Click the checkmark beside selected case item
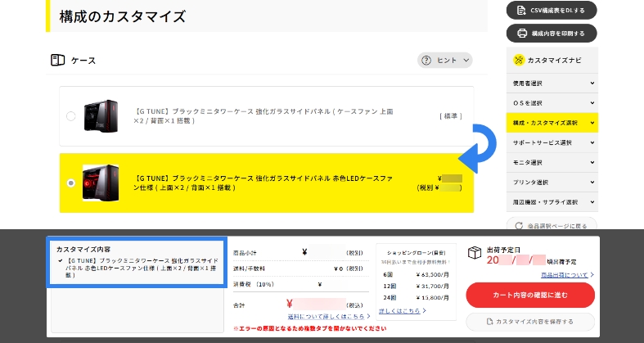 point(61,260)
